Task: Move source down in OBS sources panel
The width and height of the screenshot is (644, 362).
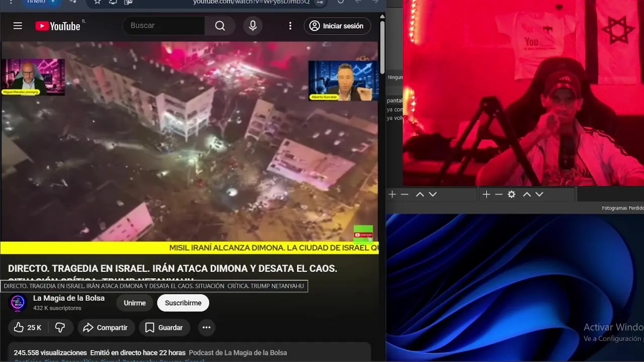Action: [539, 194]
